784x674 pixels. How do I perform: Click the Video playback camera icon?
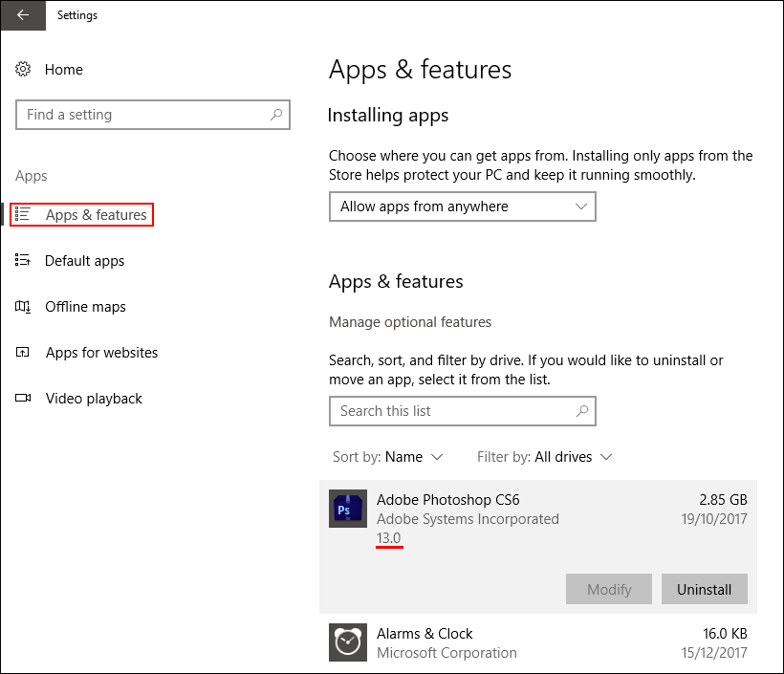[23, 398]
